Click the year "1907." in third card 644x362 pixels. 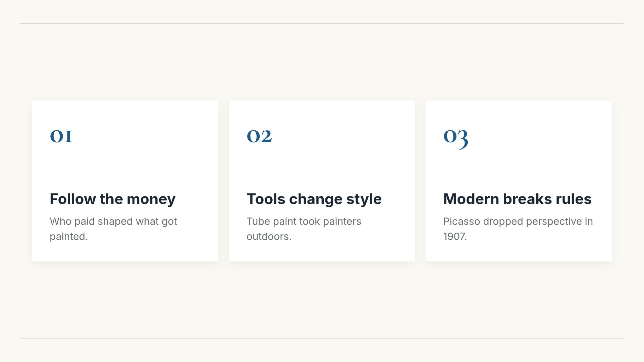click(x=455, y=237)
